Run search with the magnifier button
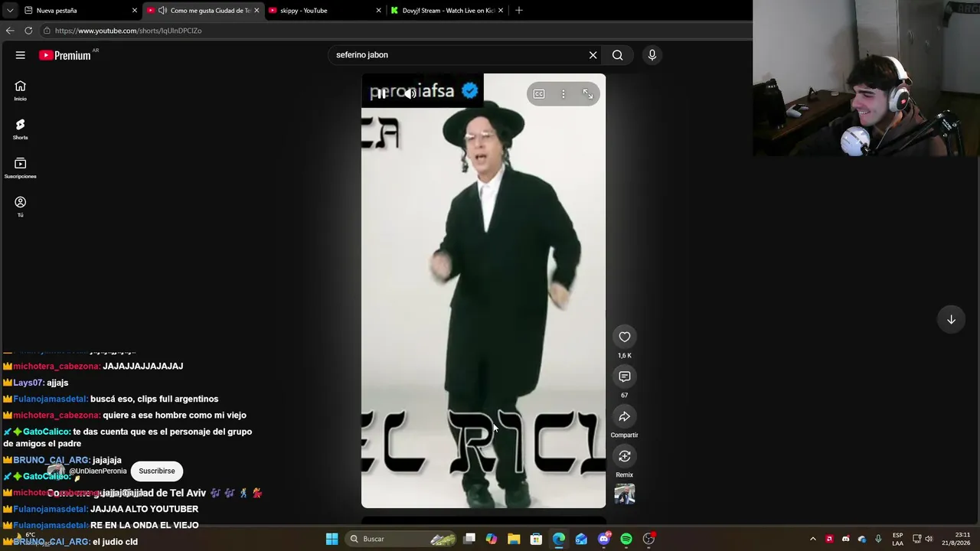 pyautogui.click(x=617, y=55)
